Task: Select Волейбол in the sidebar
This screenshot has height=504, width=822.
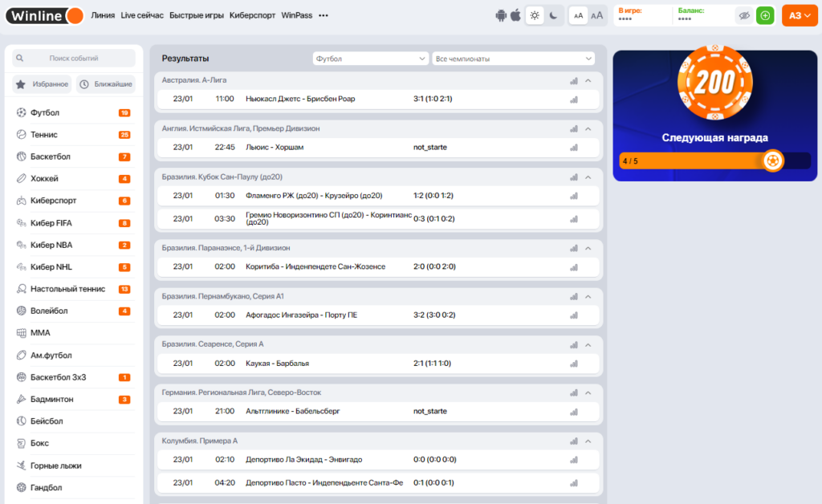Action: [74, 311]
